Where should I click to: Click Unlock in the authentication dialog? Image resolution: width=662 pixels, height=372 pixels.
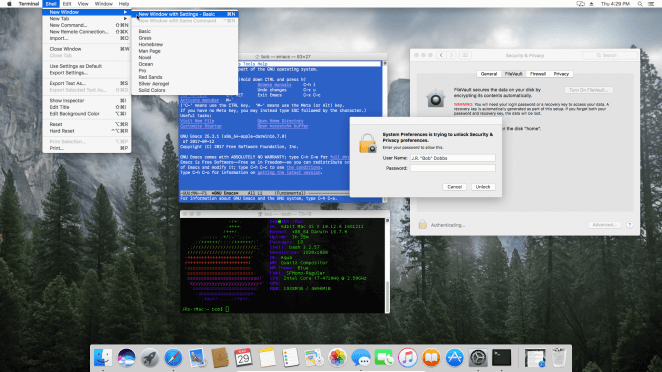483,187
